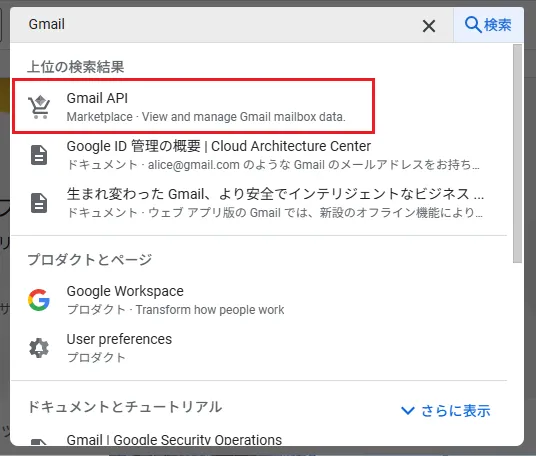536x456 pixels.
Task: Click the 検索 search button
Action: coord(488,25)
